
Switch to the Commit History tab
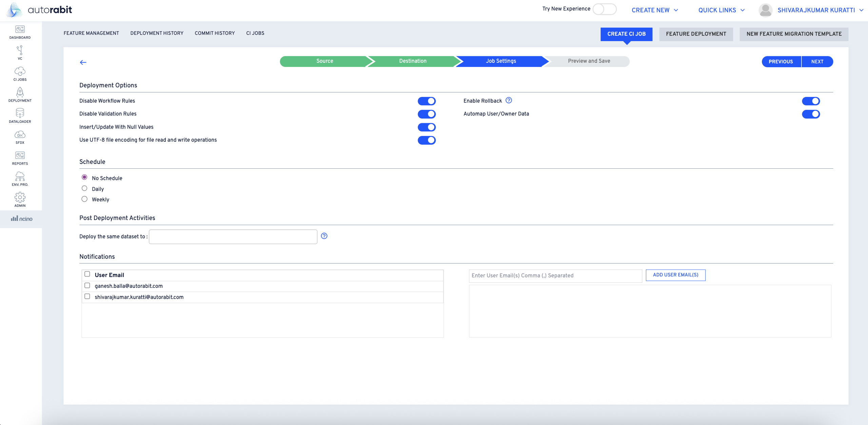click(x=215, y=33)
